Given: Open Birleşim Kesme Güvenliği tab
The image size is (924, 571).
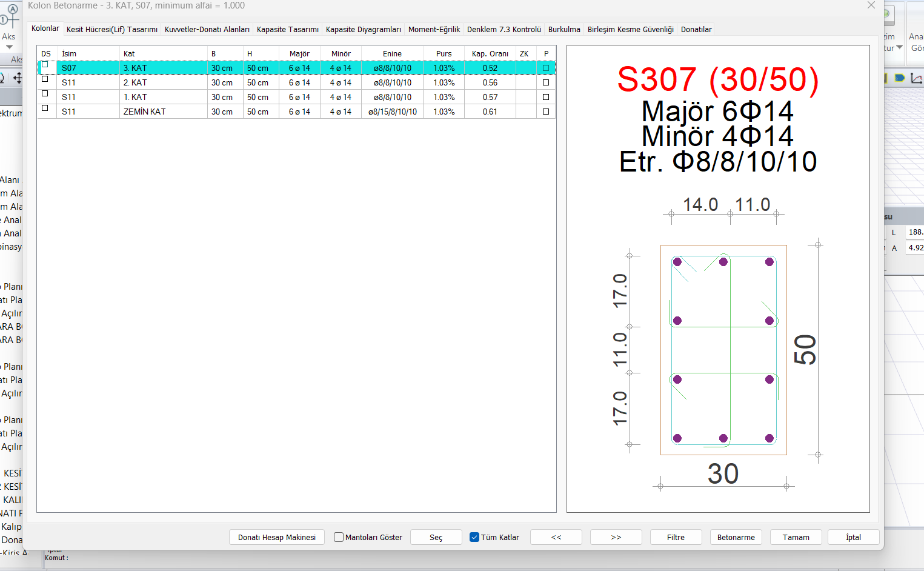Looking at the screenshot, I should click(x=631, y=29).
